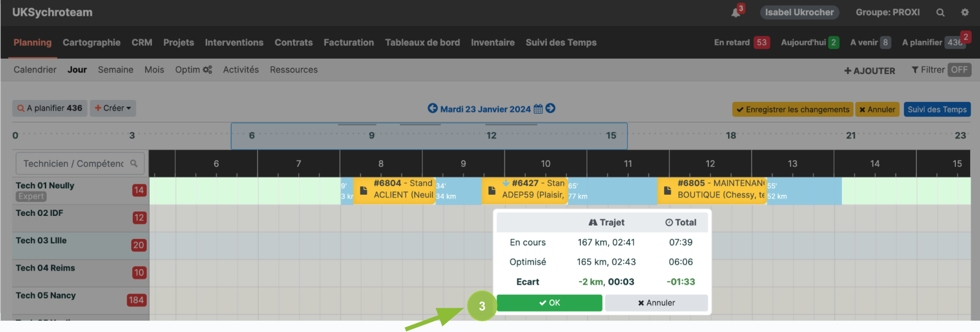Open the Cartographie menu

pyautogui.click(x=91, y=43)
